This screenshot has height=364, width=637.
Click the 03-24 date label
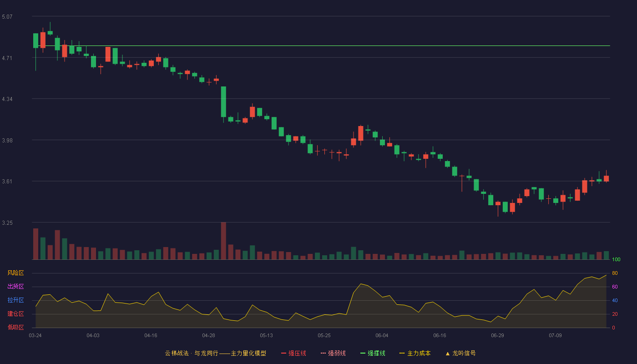point(35,335)
